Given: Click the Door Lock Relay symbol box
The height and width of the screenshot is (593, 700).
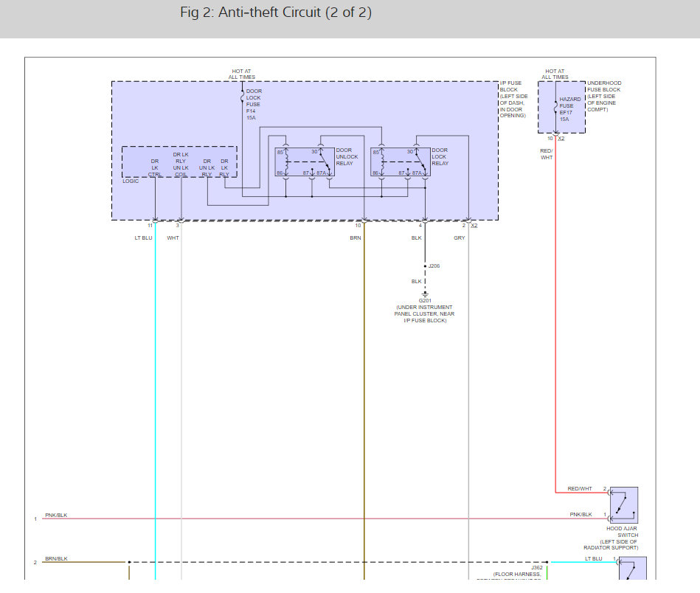Looking at the screenshot, I should pyautogui.click(x=401, y=162).
